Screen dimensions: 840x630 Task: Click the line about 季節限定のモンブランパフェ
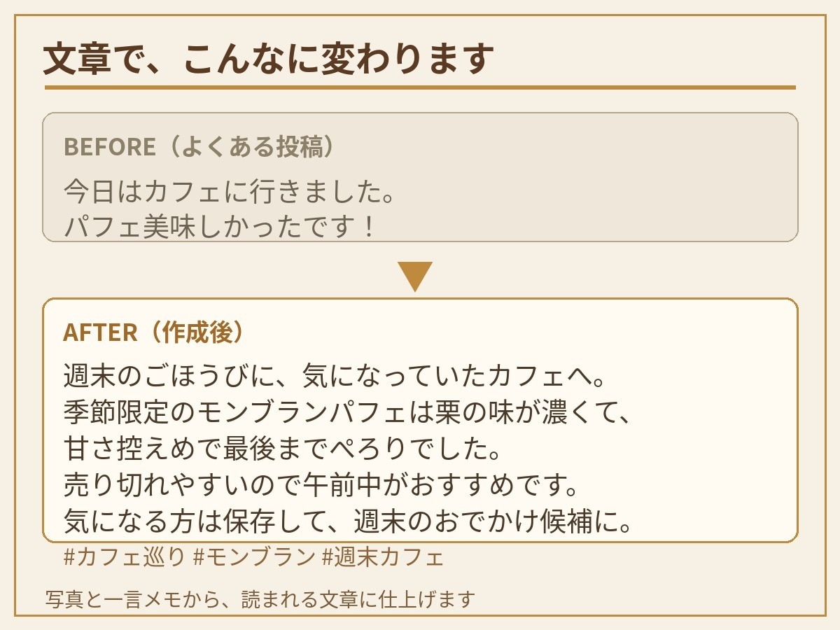pyautogui.click(x=348, y=413)
